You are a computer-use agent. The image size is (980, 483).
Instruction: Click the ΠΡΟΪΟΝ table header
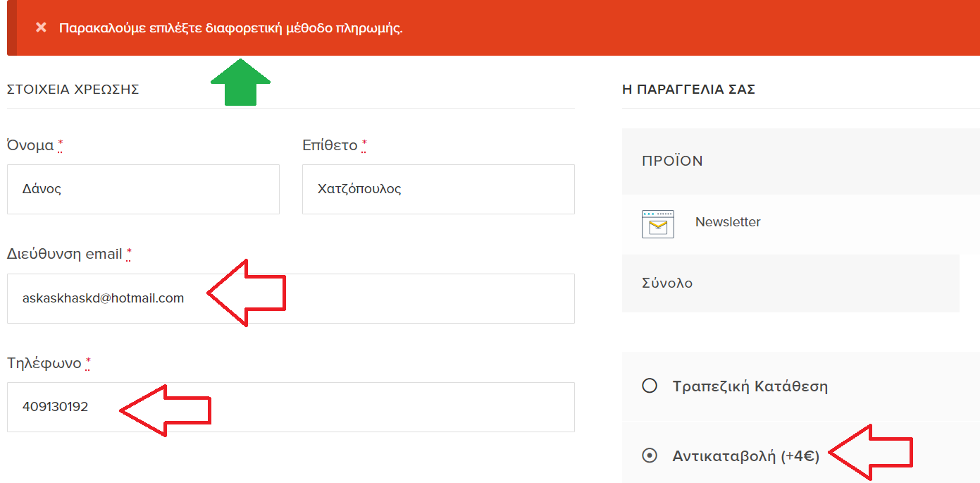click(672, 161)
